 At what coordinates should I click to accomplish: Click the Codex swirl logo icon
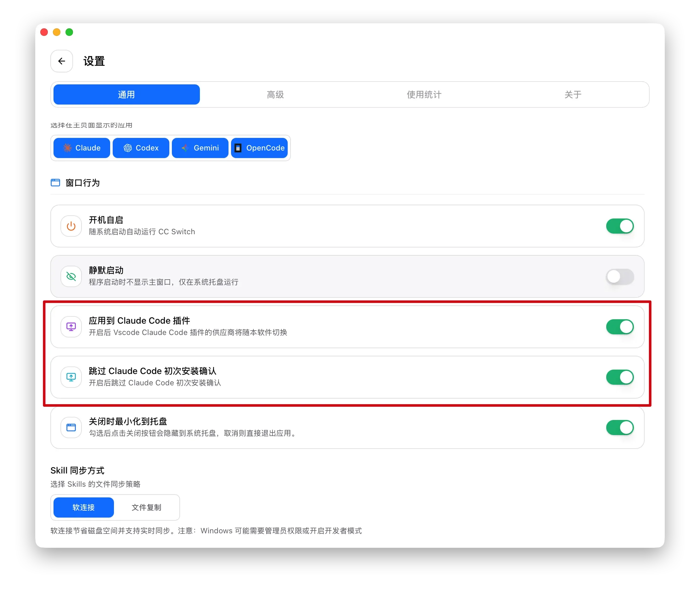click(128, 148)
